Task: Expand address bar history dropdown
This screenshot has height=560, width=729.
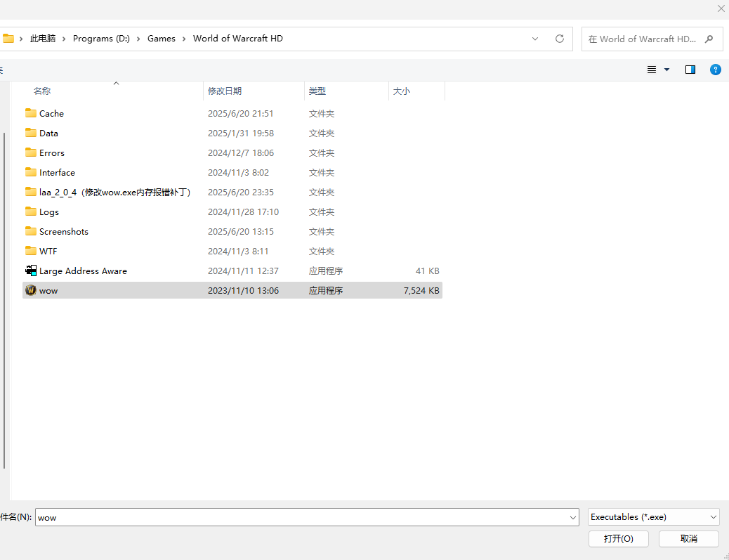Action: coord(535,39)
